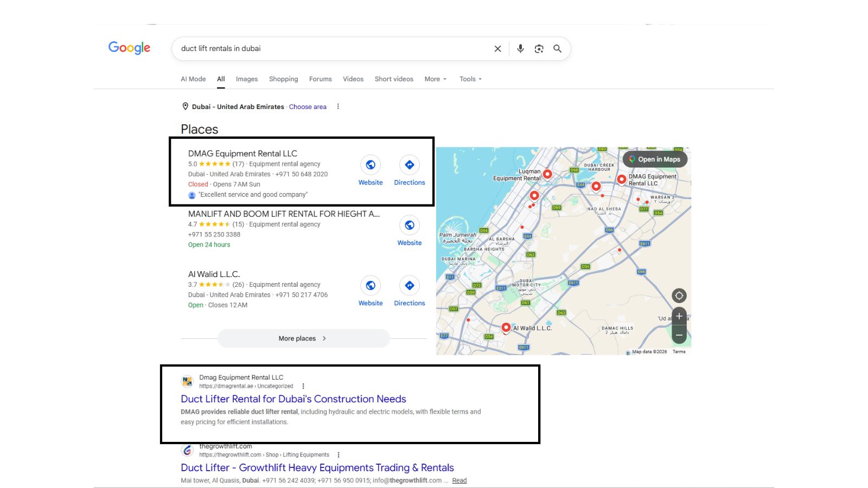Viewport: 868px width, 488px height.
Task: Click DMAG Equipment Rental LLC map pin
Action: (622, 179)
